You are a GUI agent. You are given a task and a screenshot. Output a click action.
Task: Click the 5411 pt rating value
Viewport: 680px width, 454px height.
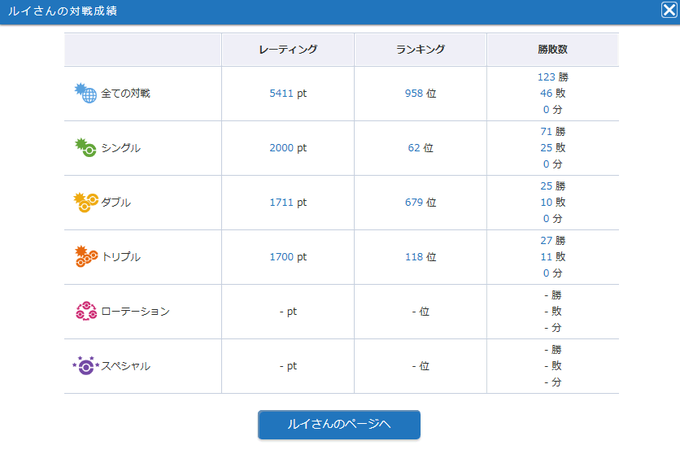point(288,93)
